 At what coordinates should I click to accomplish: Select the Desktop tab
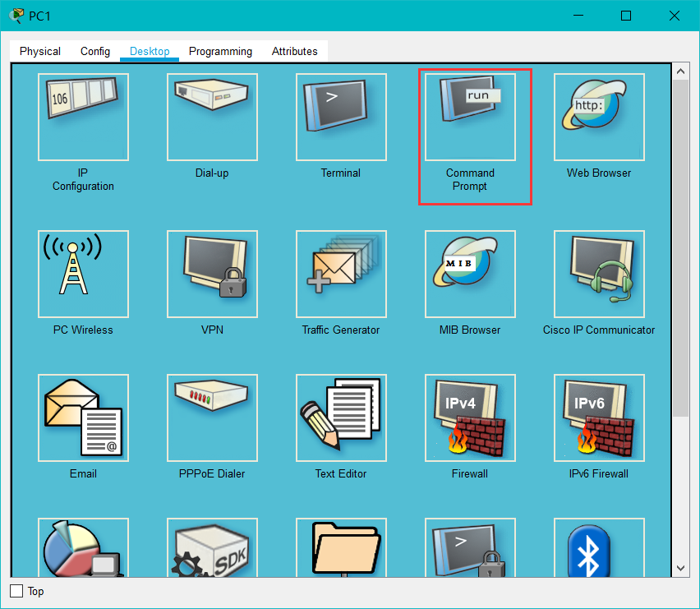(x=150, y=51)
